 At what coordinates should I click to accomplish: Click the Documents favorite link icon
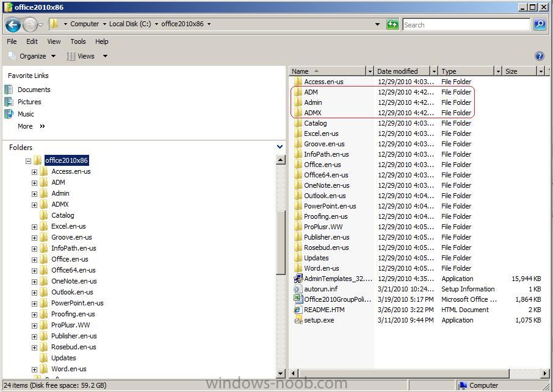click(9, 90)
